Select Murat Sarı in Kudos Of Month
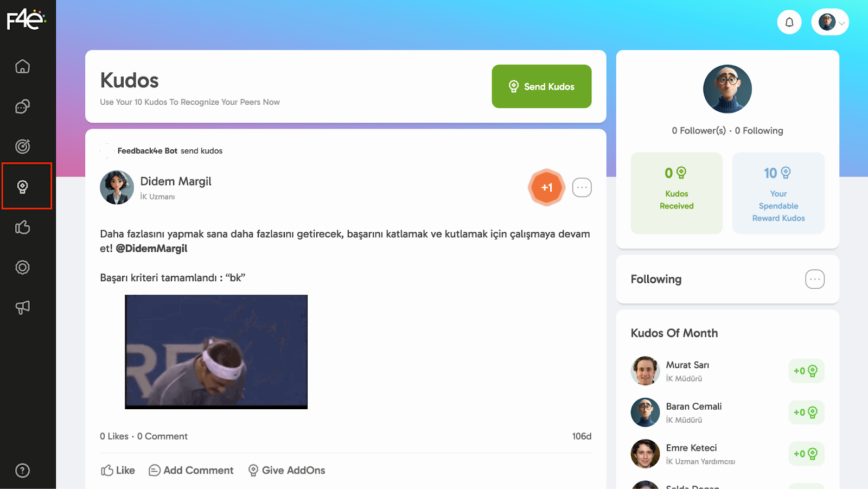This screenshot has height=489, width=868. tap(687, 365)
